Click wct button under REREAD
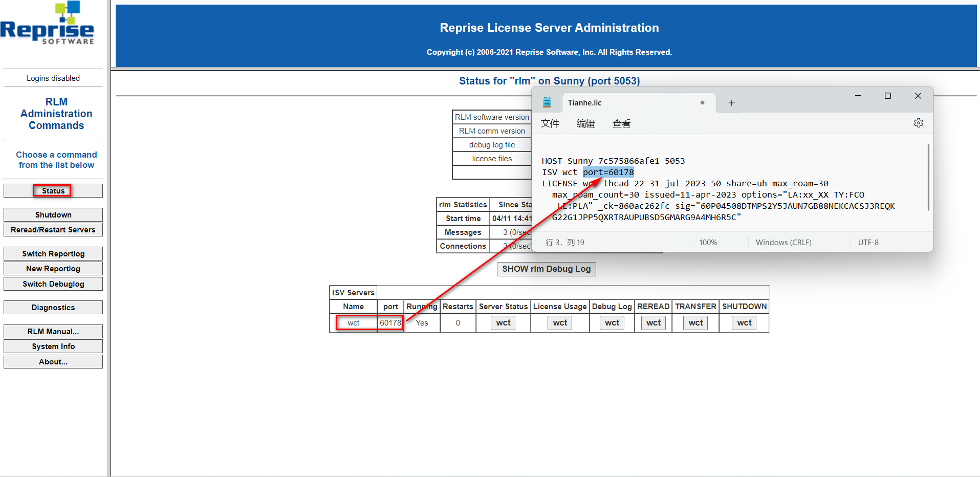 (654, 322)
